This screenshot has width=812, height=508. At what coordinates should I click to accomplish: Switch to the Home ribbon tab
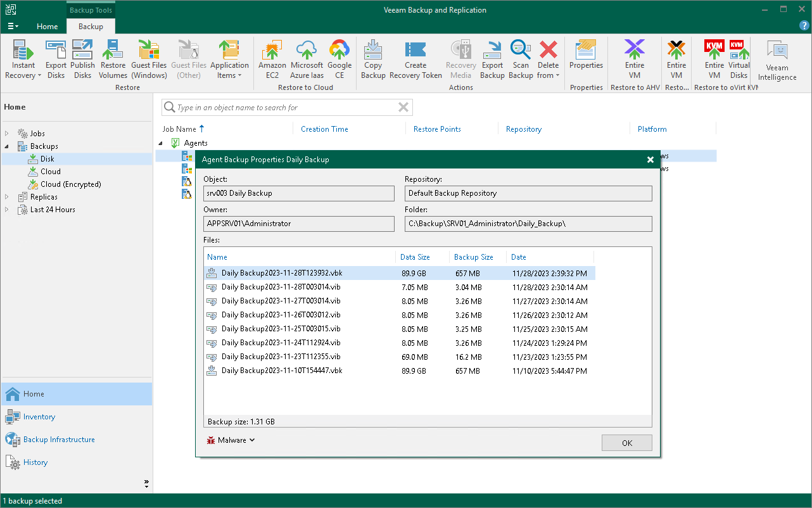click(x=48, y=27)
